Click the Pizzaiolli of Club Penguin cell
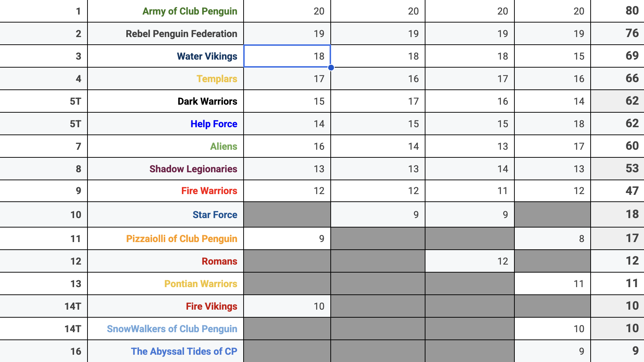Image resolution: width=644 pixels, height=362 pixels. click(x=166, y=239)
